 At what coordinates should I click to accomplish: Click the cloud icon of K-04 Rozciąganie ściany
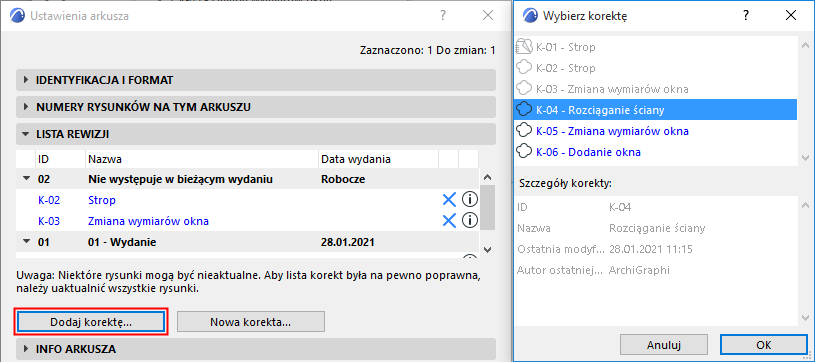524,110
